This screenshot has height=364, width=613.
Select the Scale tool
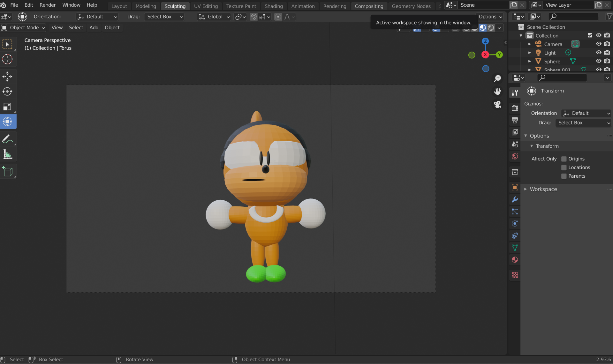(x=8, y=107)
